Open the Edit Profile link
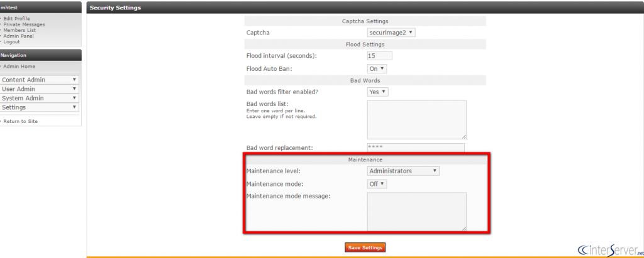 pos(16,18)
